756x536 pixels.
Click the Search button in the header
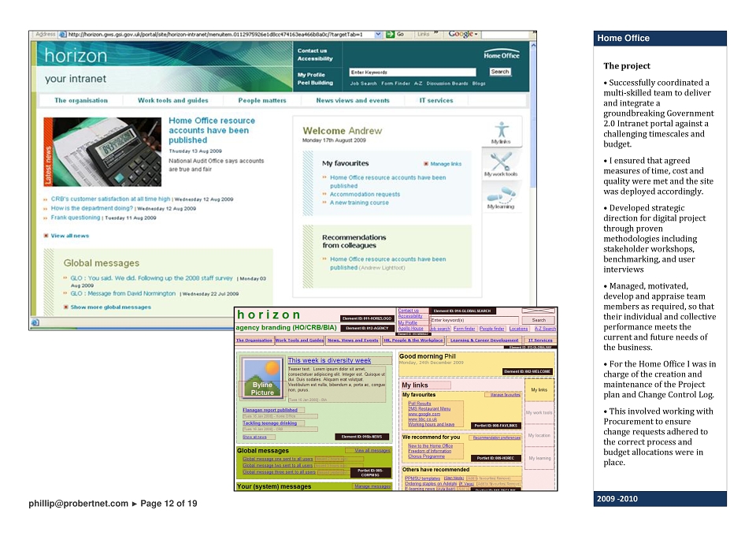click(x=500, y=72)
